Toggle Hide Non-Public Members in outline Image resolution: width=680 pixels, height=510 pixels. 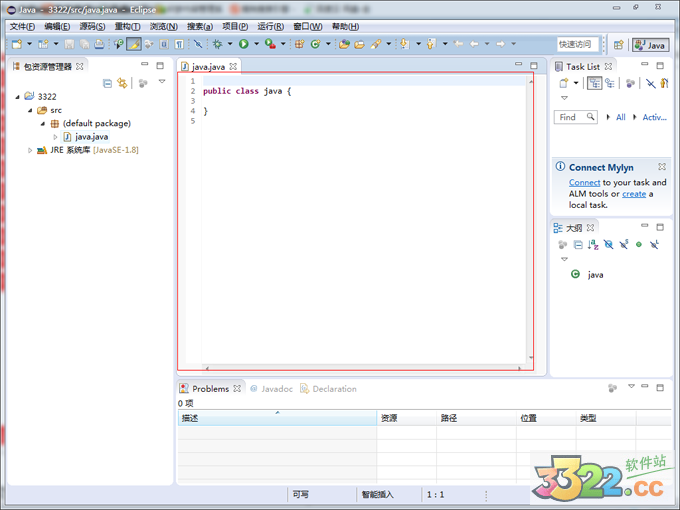(639, 245)
